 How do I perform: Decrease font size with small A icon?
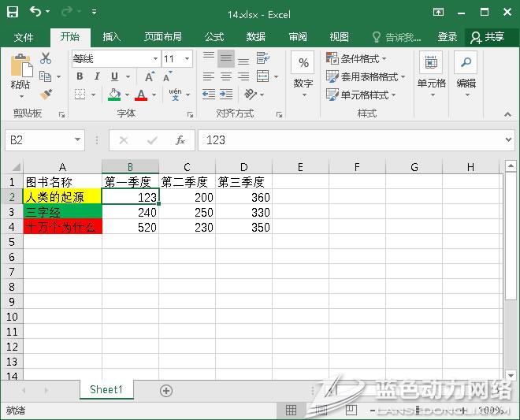(x=168, y=76)
